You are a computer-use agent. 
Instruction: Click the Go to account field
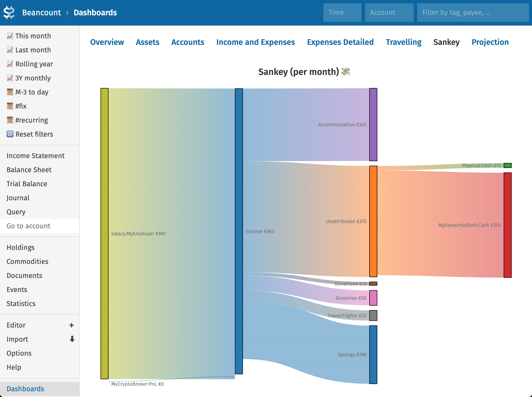(x=40, y=226)
